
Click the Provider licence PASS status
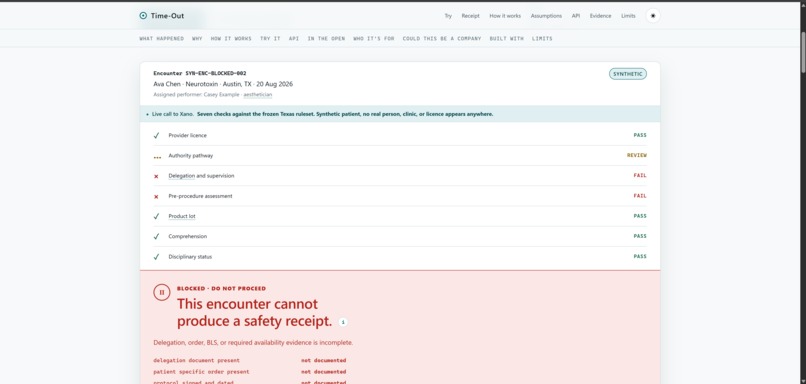coord(640,135)
